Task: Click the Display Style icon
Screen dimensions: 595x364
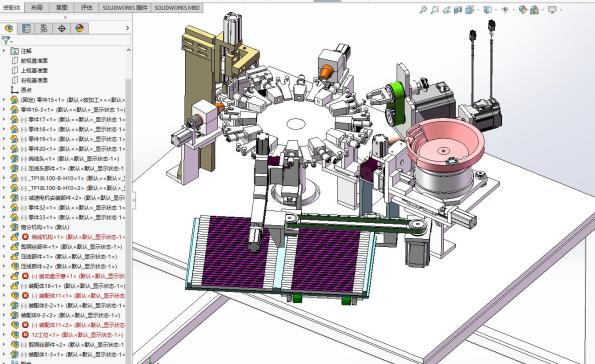Action: (488, 10)
